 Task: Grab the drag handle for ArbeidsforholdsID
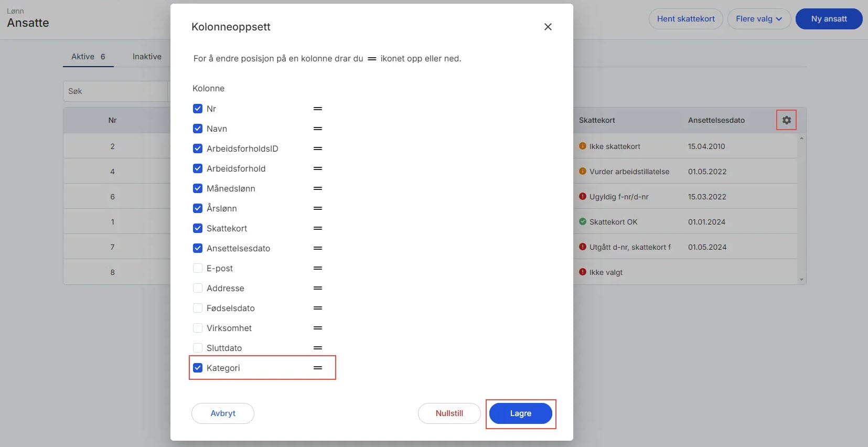318,148
